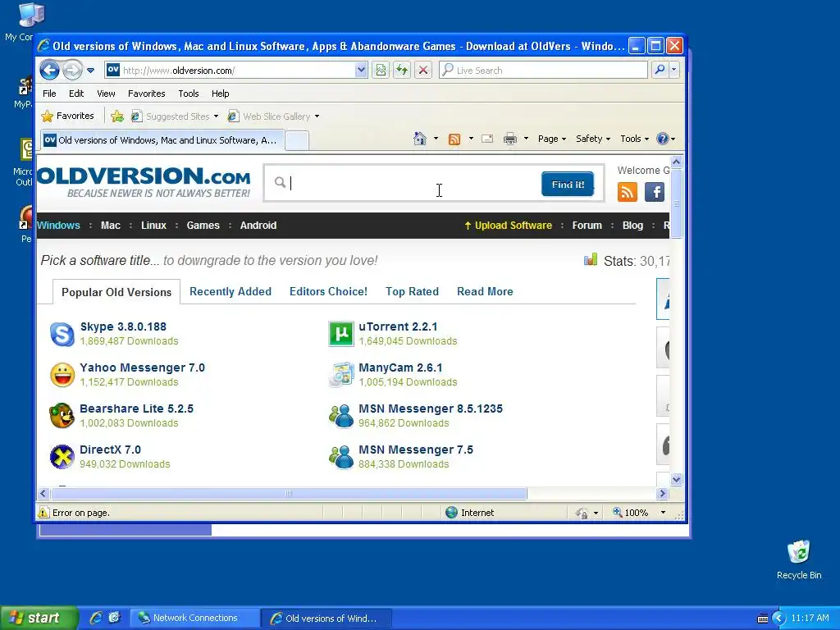Screen dimensions: 840x630
Task: Open the View menu
Action: click(x=106, y=94)
